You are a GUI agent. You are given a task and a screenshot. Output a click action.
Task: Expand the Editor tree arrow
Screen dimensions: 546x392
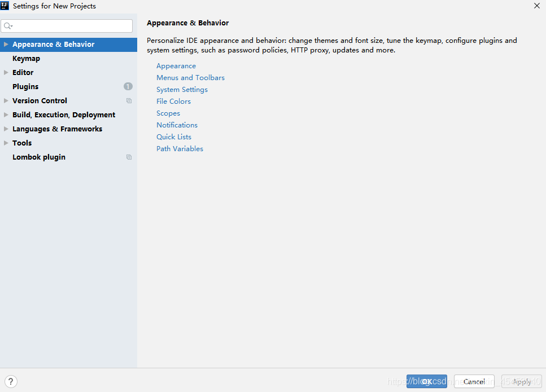click(x=6, y=72)
